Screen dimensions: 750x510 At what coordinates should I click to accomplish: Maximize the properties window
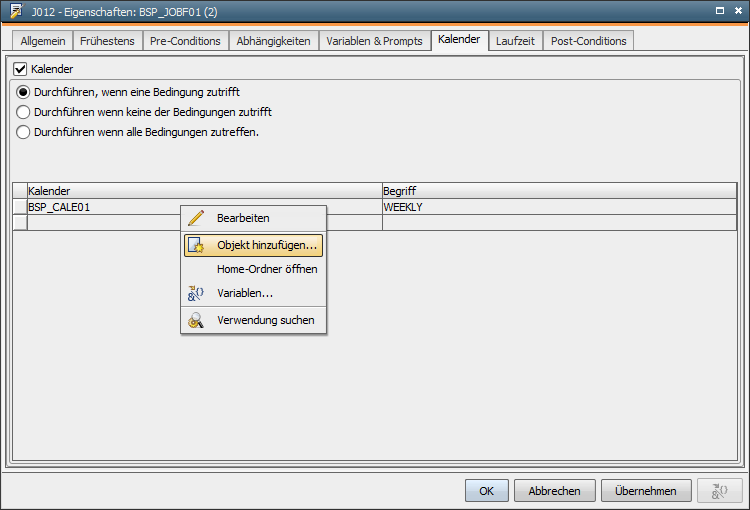tap(719, 10)
